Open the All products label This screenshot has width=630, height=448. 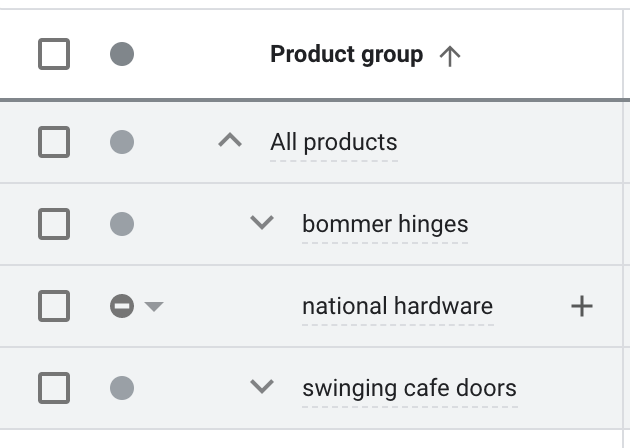coord(333,142)
